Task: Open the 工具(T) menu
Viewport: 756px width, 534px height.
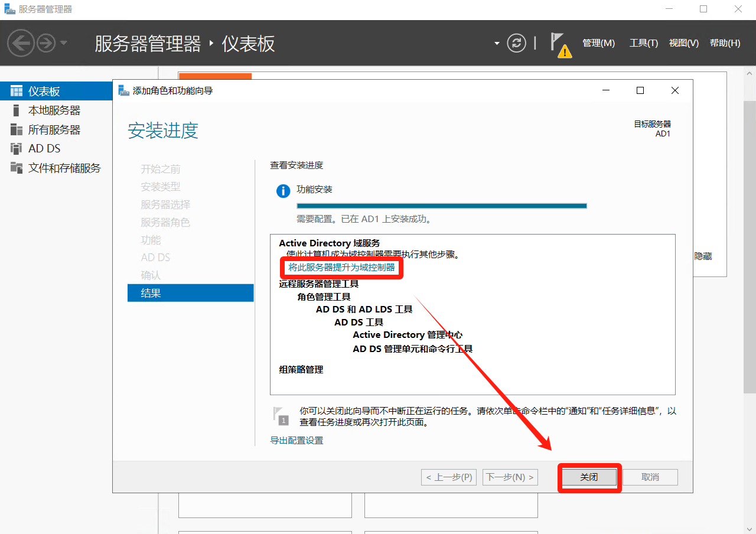Action: (x=643, y=43)
